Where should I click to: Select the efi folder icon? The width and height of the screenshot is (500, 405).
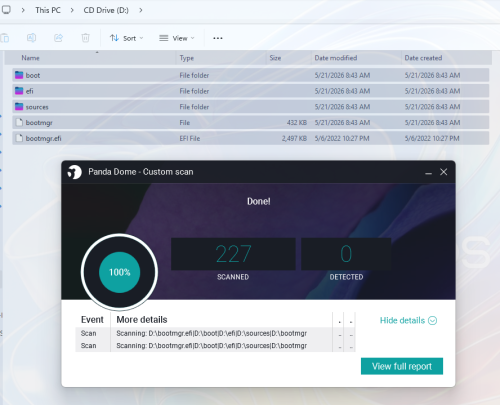pos(19,91)
